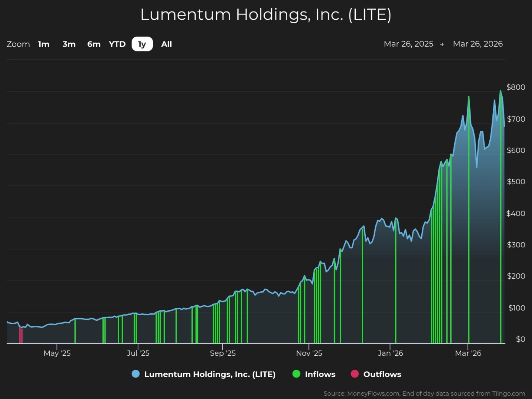This screenshot has height=399, width=532.
Task: Click the Jan '26 axis label
Action: point(390,353)
